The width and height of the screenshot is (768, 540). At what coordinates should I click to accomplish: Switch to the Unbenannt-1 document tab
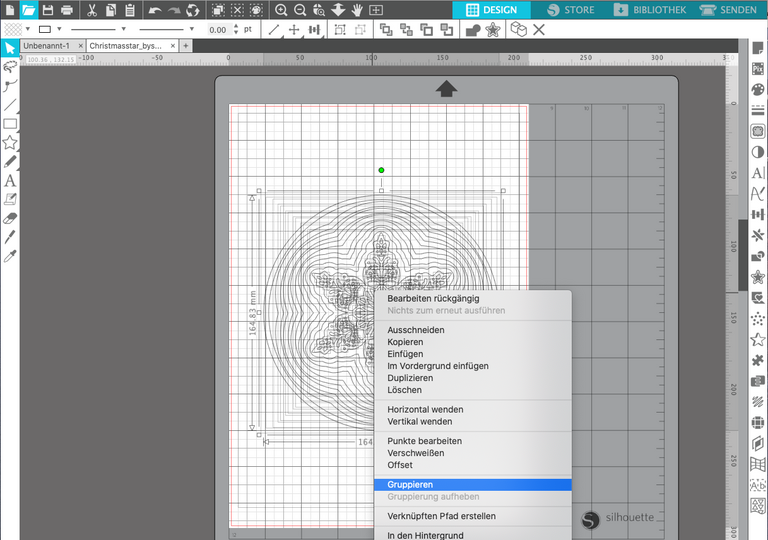[46, 46]
